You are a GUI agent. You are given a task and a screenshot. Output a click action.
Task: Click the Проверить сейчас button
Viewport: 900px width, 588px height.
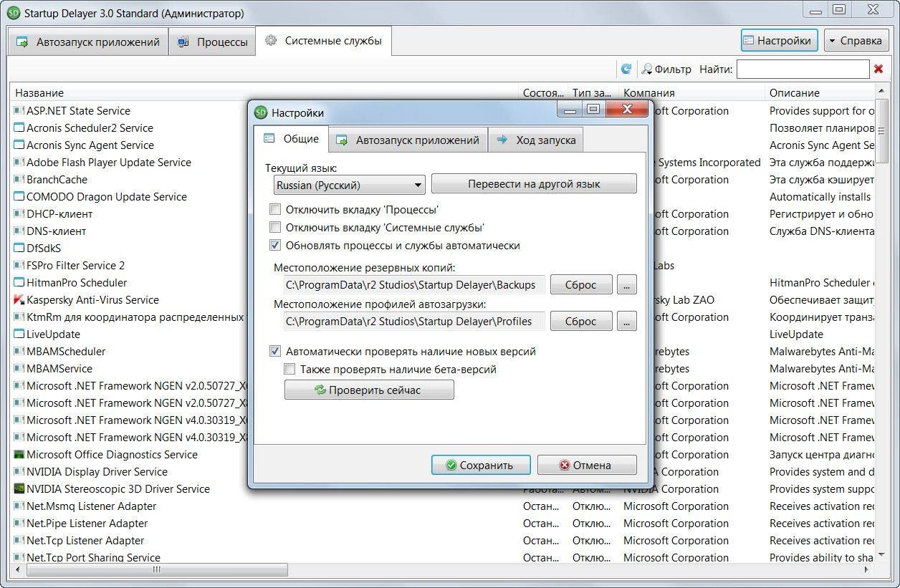click(369, 390)
